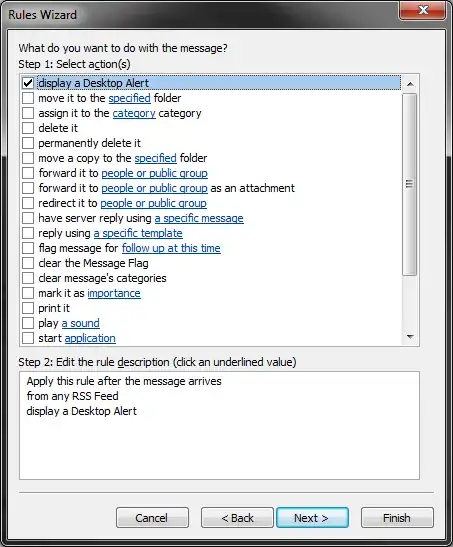This screenshot has height=547, width=453.
Task: Open 'people or public group' link in attachment row
Action: (x=154, y=188)
